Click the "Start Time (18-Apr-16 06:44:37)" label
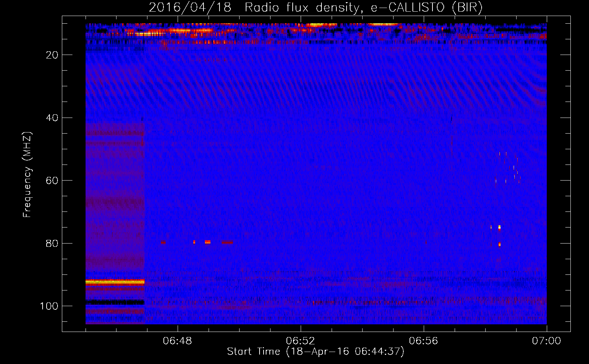 click(316, 352)
